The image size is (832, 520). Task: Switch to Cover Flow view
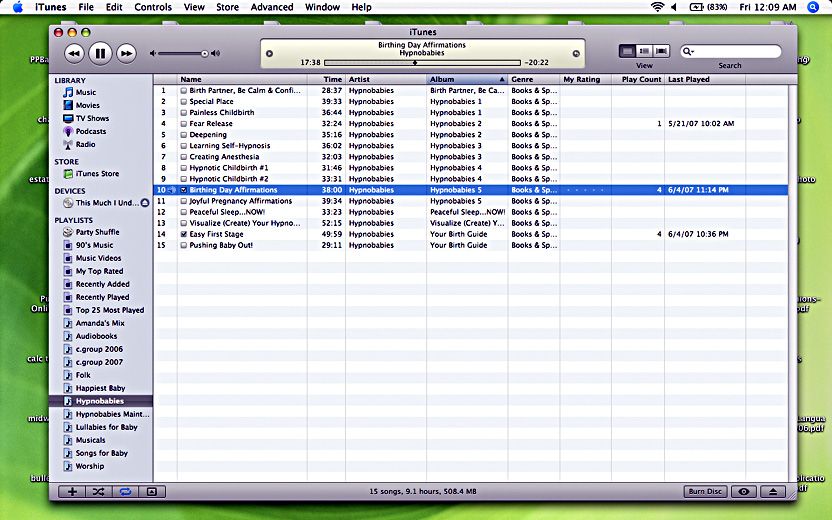(661, 51)
